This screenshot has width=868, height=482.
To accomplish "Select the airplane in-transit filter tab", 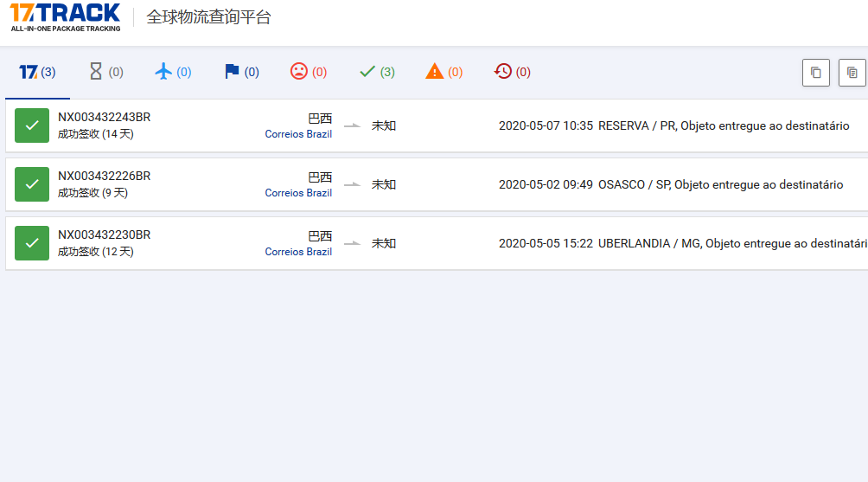I will click(173, 72).
